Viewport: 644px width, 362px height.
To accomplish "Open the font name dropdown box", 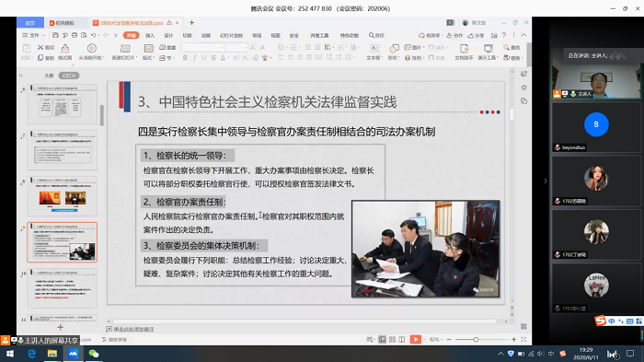I will pyautogui.click(x=203, y=48).
